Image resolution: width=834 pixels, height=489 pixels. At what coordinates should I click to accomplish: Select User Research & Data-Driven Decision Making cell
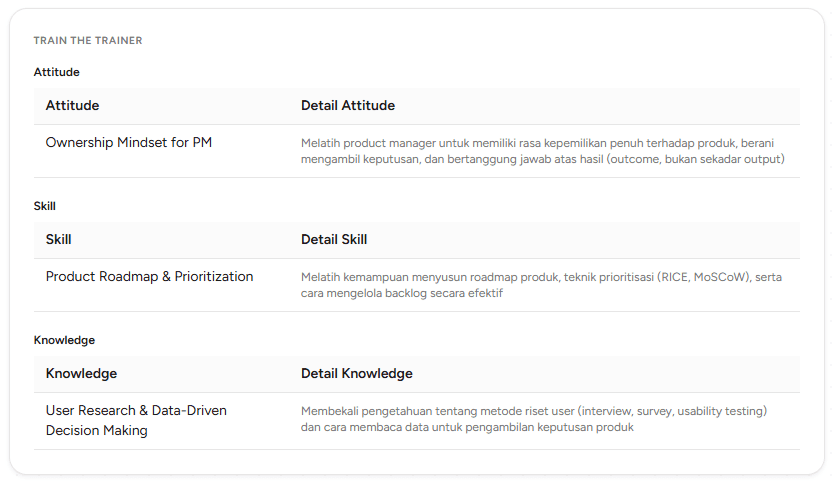pyautogui.click(x=136, y=420)
